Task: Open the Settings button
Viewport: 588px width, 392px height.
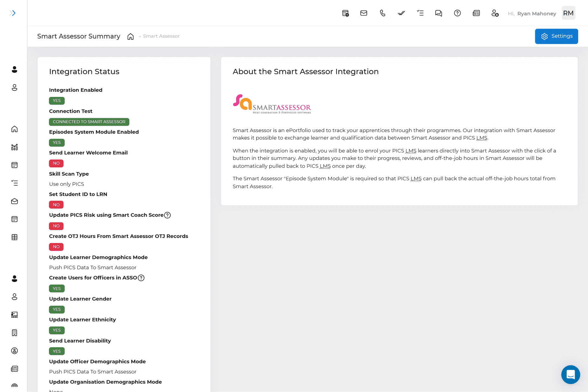Action: tap(556, 36)
